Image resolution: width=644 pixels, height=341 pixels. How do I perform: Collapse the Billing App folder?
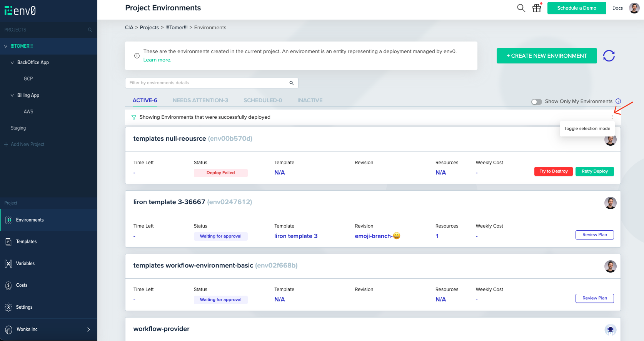[x=12, y=95]
